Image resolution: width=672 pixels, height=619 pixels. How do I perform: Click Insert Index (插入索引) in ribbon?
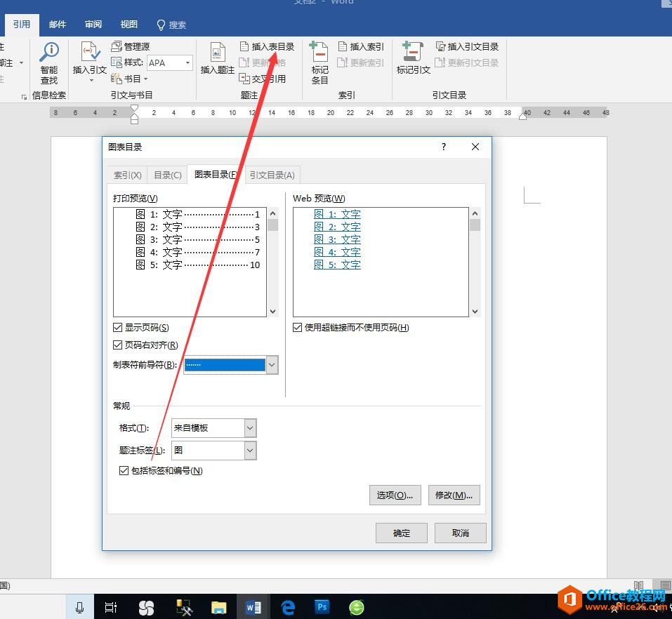pos(361,46)
